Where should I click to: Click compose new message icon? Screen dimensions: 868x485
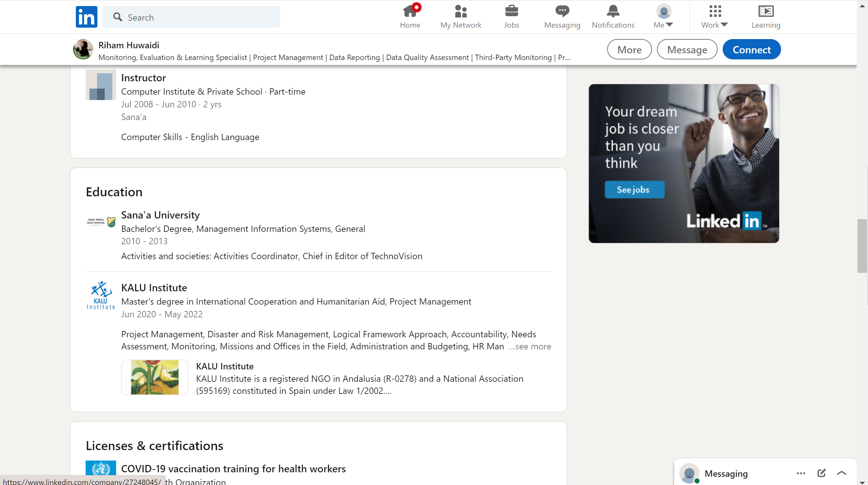pyautogui.click(x=821, y=473)
